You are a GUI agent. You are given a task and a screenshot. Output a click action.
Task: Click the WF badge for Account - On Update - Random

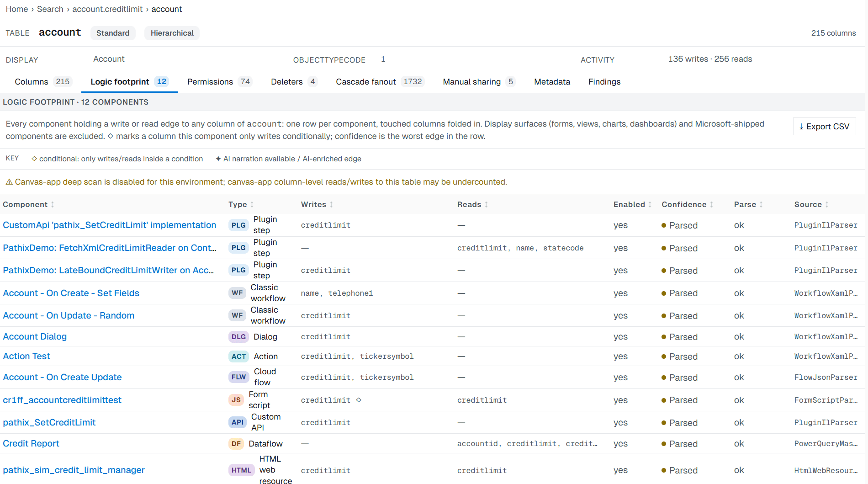(237, 315)
